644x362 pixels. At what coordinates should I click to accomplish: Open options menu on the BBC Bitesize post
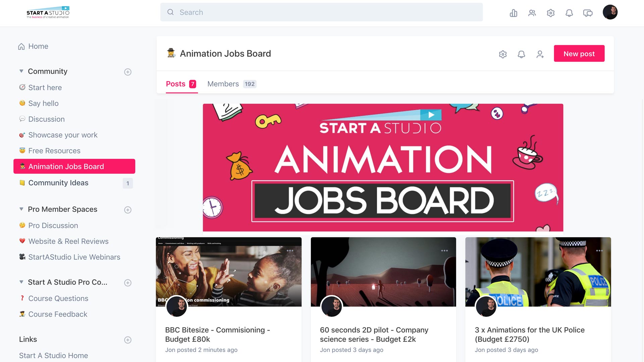[x=290, y=250]
